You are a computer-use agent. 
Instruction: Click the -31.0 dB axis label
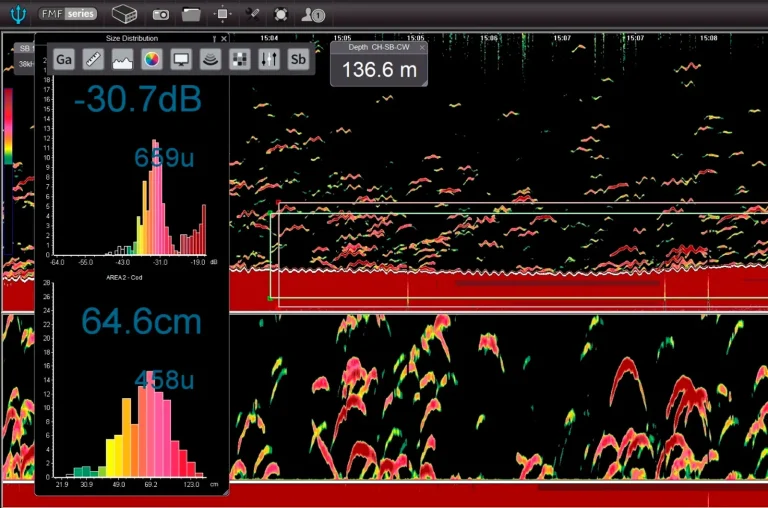[160, 262]
